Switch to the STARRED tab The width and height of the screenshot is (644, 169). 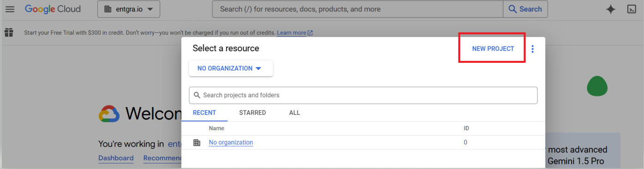(253, 113)
